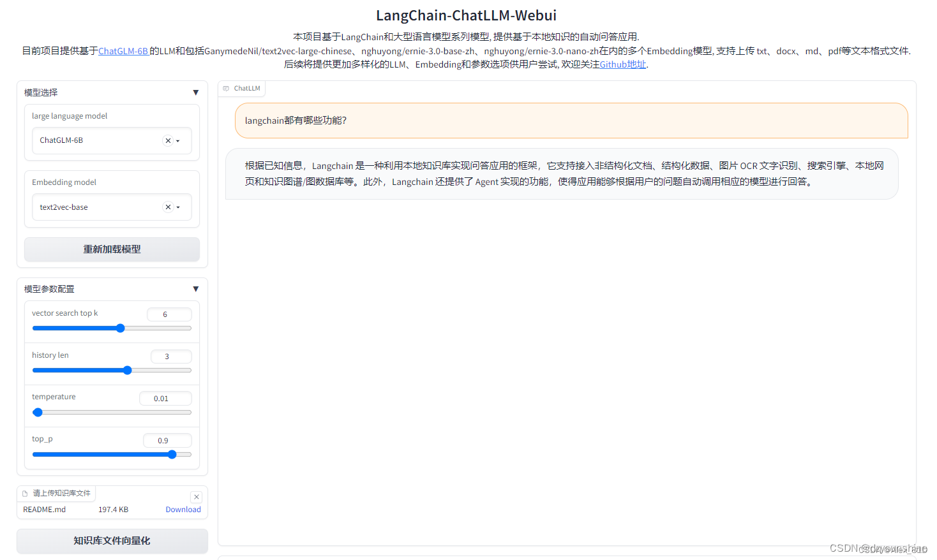Click the 'history len' parameter label
The image size is (937, 560).
coord(50,355)
